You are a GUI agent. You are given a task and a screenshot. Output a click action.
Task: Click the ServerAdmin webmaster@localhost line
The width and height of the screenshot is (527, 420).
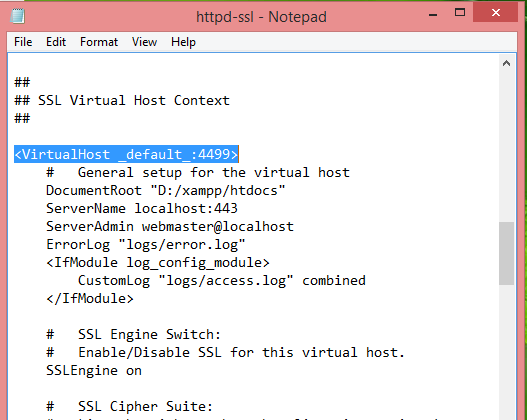[x=170, y=226]
